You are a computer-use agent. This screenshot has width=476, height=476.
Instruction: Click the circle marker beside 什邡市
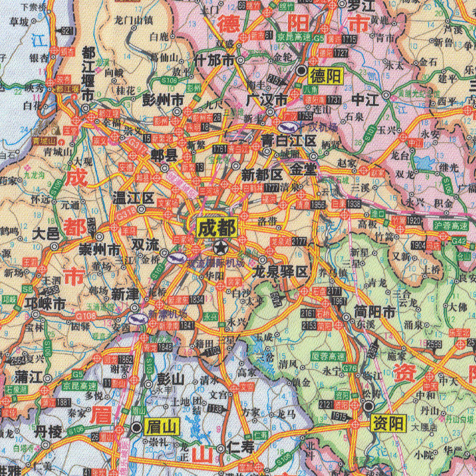point(240,61)
